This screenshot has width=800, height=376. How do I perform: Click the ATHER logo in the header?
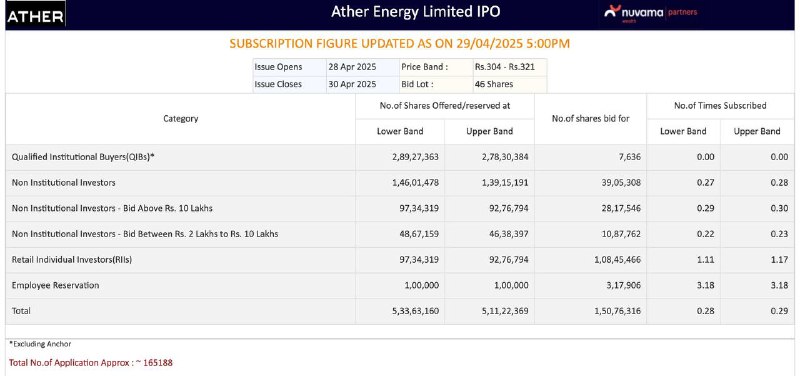click(35, 15)
